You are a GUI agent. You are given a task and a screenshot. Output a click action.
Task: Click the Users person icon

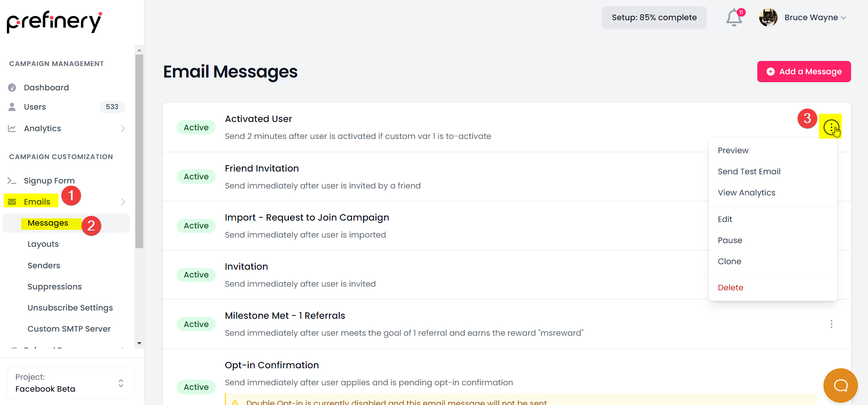pos(12,107)
